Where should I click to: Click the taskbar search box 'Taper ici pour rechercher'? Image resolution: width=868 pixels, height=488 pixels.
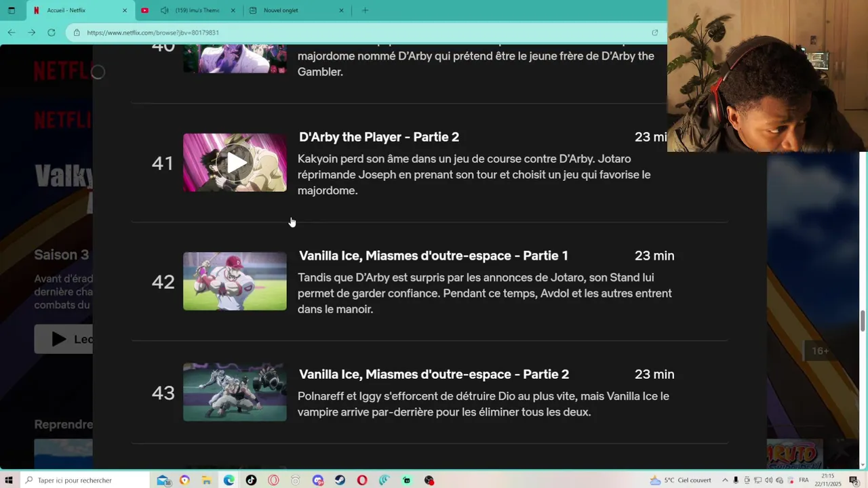click(x=85, y=480)
